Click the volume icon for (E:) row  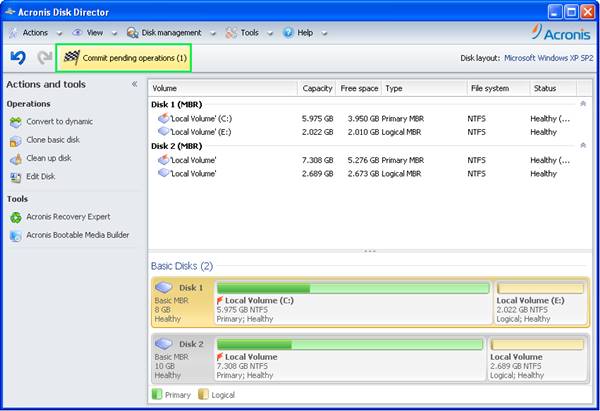click(163, 131)
